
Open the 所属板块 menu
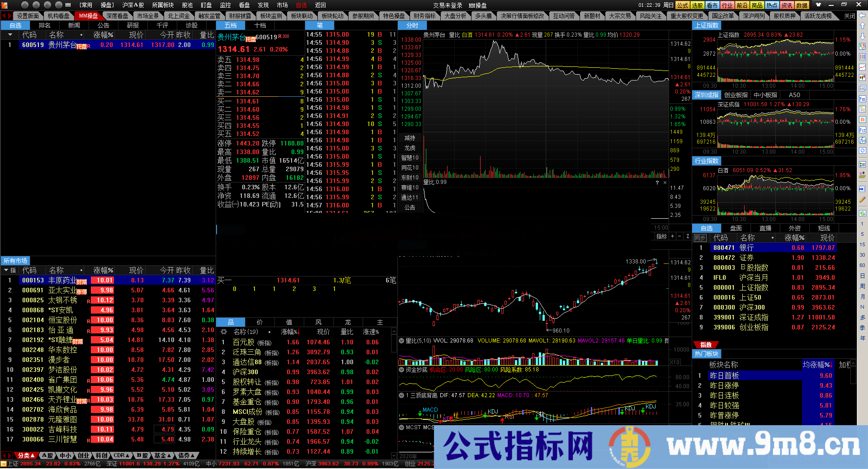[x=163, y=5]
